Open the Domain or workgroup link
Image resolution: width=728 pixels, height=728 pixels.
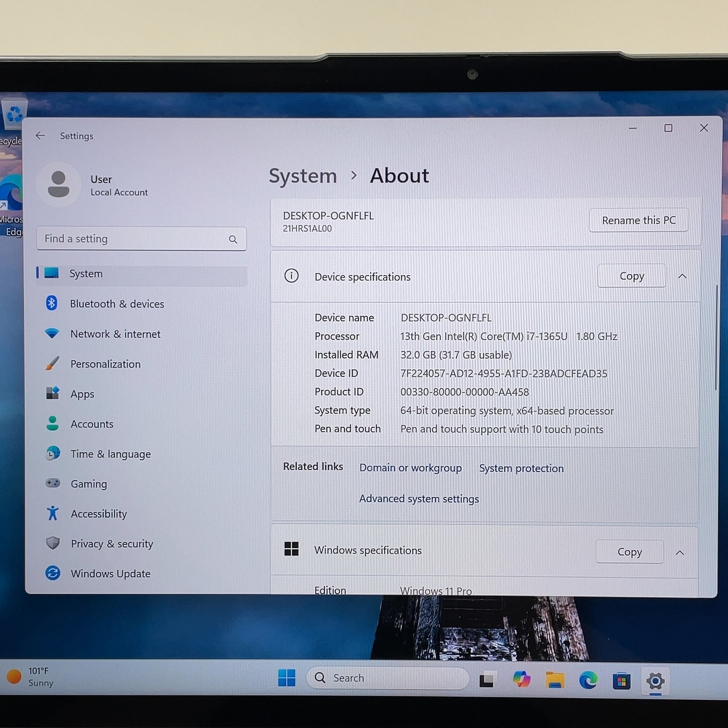(x=411, y=468)
